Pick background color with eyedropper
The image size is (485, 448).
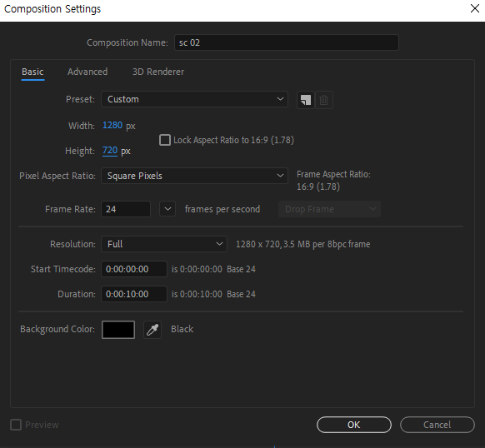point(152,330)
